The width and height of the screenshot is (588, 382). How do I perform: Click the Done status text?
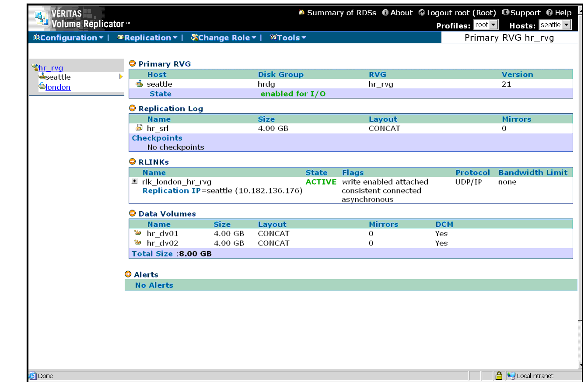pos(45,375)
